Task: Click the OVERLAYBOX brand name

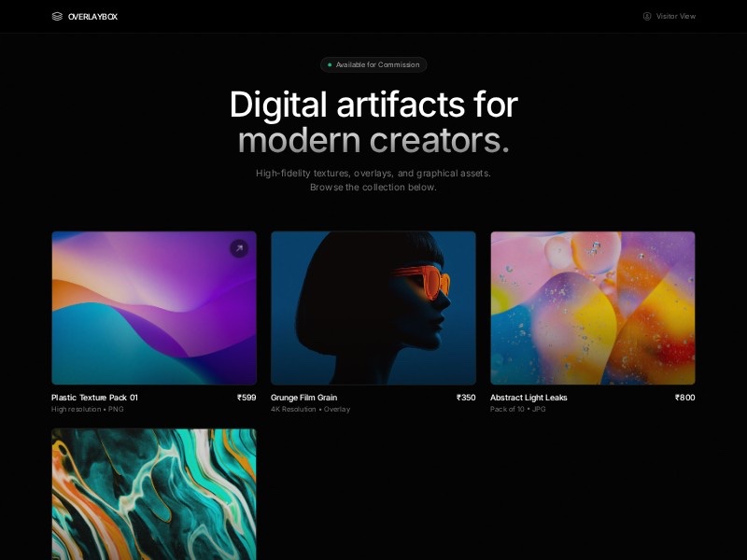Action: click(x=92, y=16)
